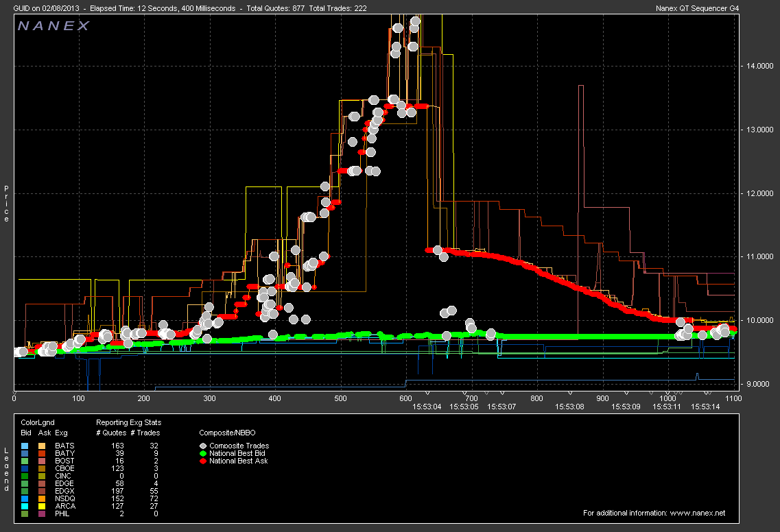Pick the BOST bid color swatch
Image resolution: width=780 pixels, height=532 pixels.
pos(25,461)
